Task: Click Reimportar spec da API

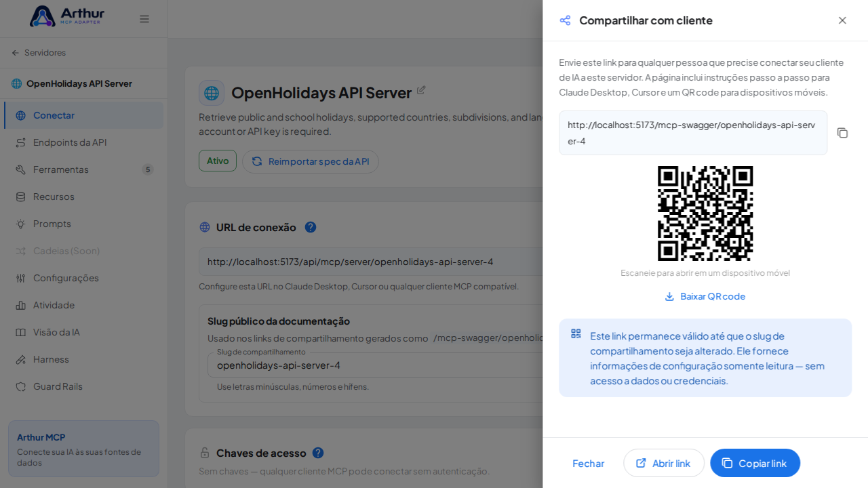Action: (311, 161)
